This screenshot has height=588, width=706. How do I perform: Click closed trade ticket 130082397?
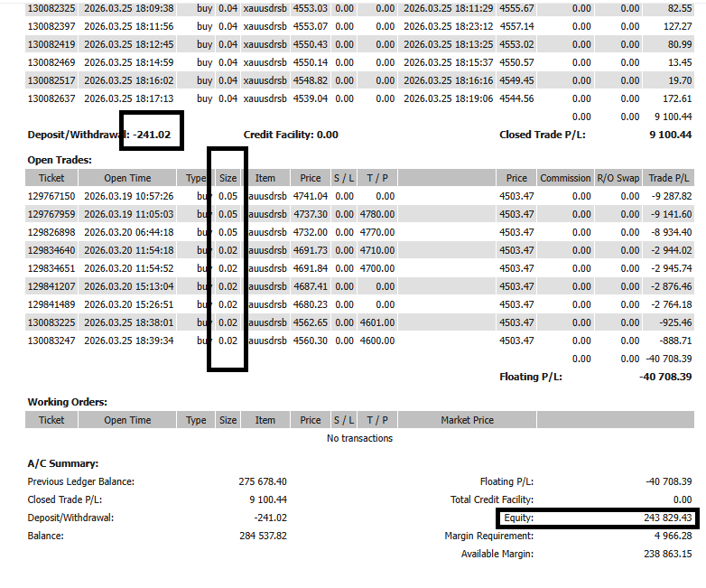(x=51, y=26)
